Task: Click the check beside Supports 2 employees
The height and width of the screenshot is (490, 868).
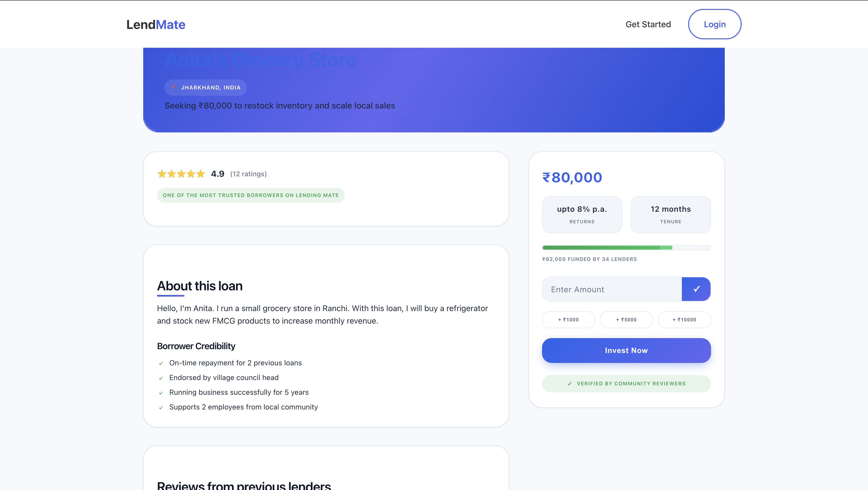Action: click(x=161, y=408)
